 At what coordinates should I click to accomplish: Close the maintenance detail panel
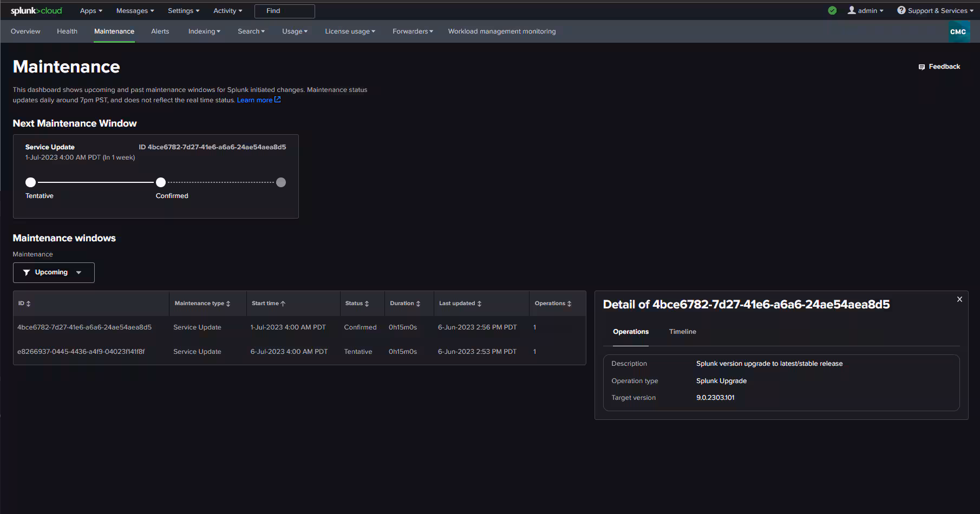click(x=959, y=299)
